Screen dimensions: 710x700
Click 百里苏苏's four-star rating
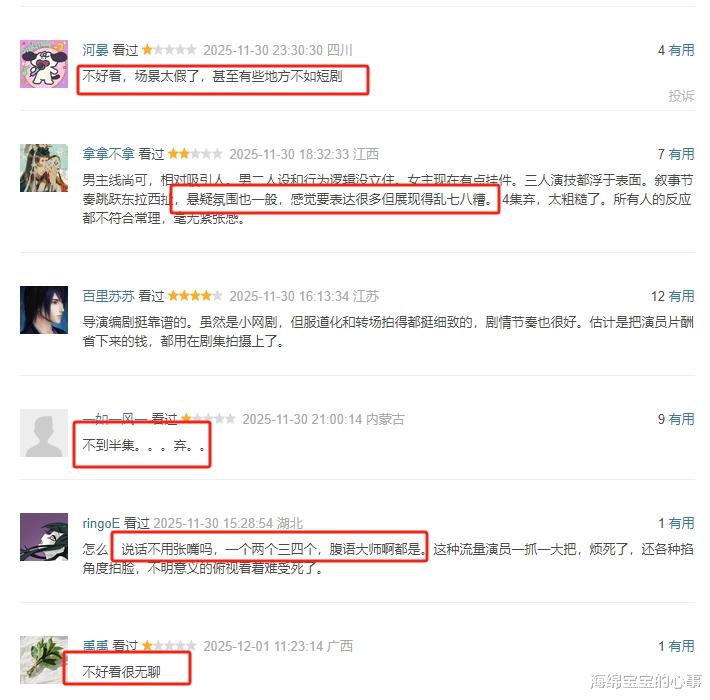[196, 296]
